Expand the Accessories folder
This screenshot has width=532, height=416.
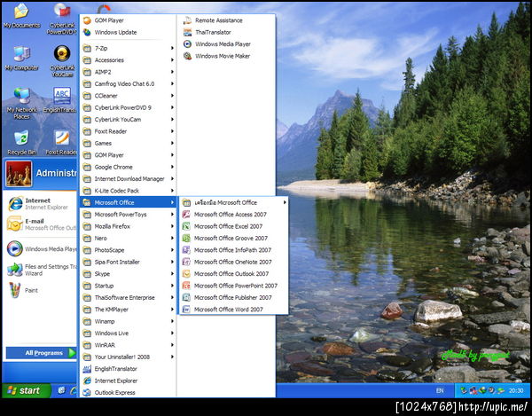(129, 60)
